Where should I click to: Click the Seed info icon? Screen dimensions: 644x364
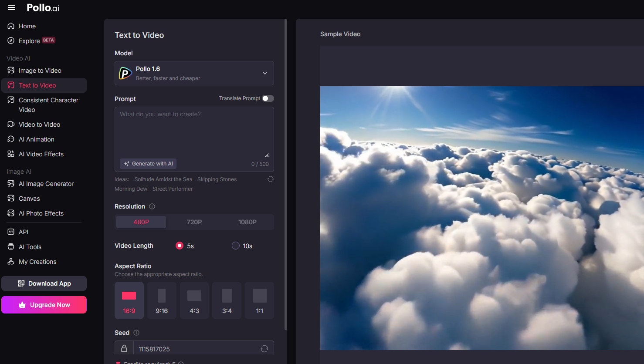[x=136, y=333]
